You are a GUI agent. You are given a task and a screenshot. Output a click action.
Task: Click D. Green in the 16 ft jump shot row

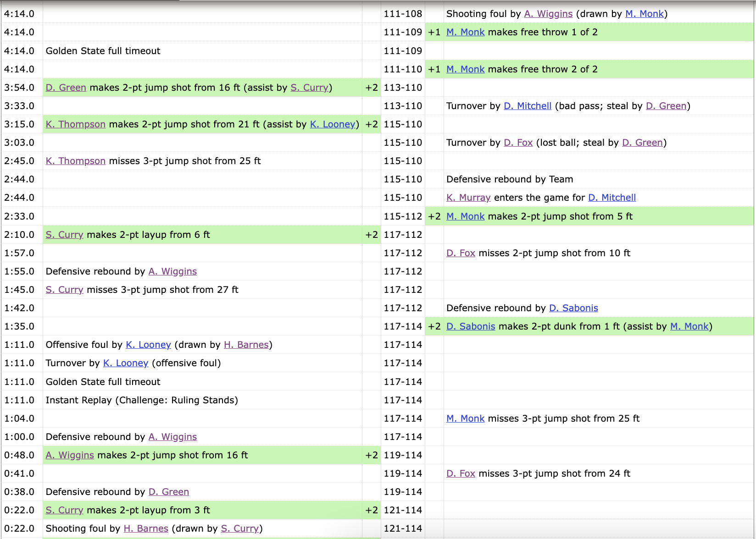(x=66, y=88)
